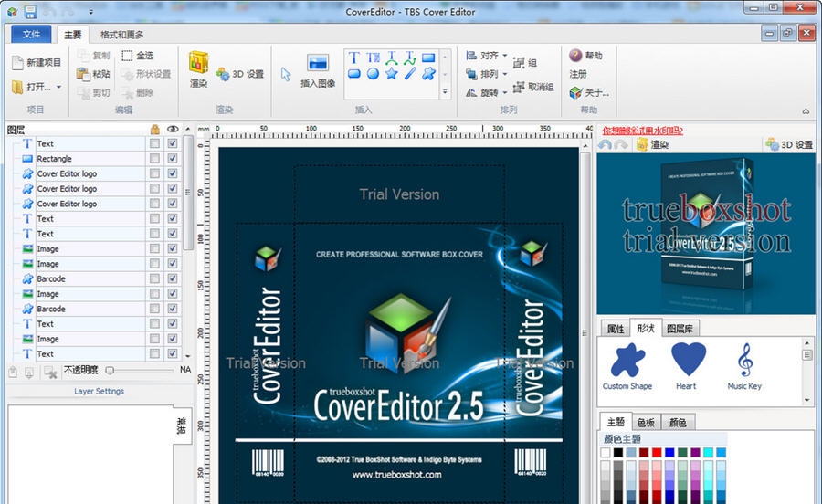The width and height of the screenshot is (822, 504).
Task: Pick the black color theme swatch
Action: click(x=618, y=452)
